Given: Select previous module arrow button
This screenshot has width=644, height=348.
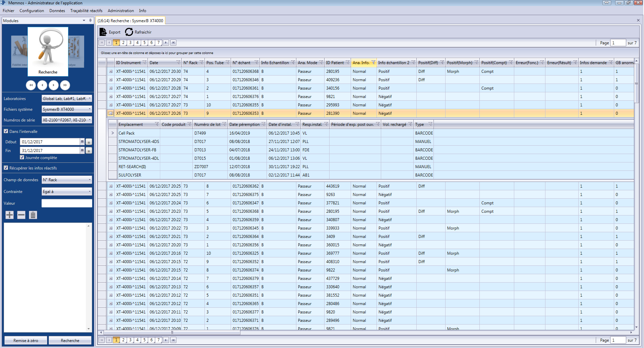Looking at the screenshot, I should [x=42, y=85].
